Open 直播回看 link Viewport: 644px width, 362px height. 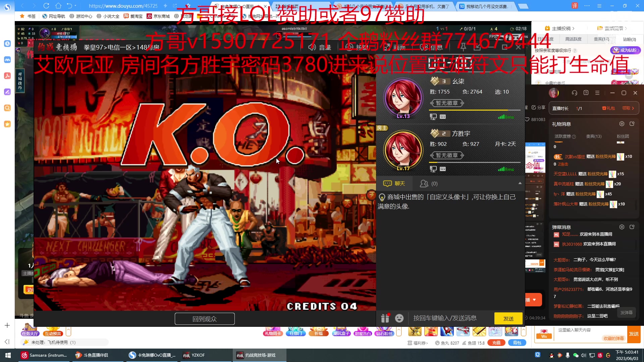pyautogui.click(x=612, y=28)
